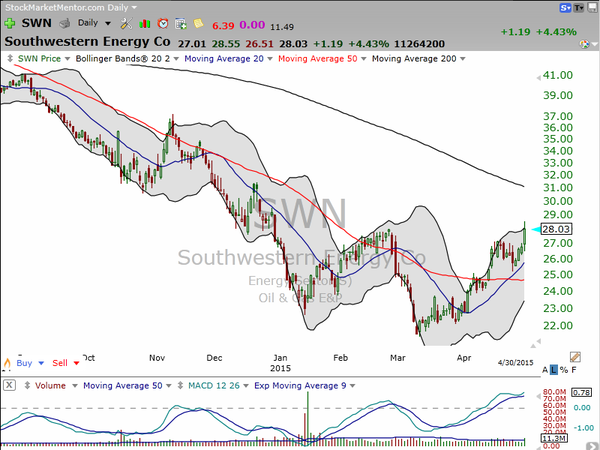The width and height of the screenshot is (600, 450).
Task: Click the 28.03 current price marker
Action: [556, 229]
